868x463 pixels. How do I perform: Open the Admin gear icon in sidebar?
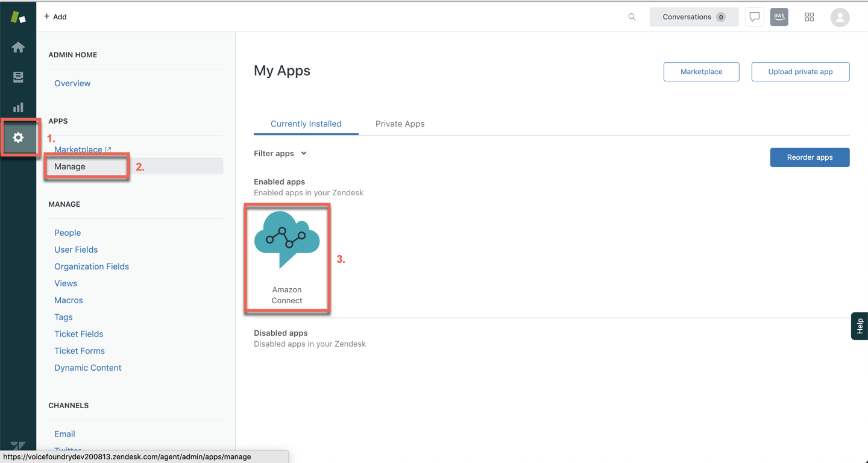point(18,138)
